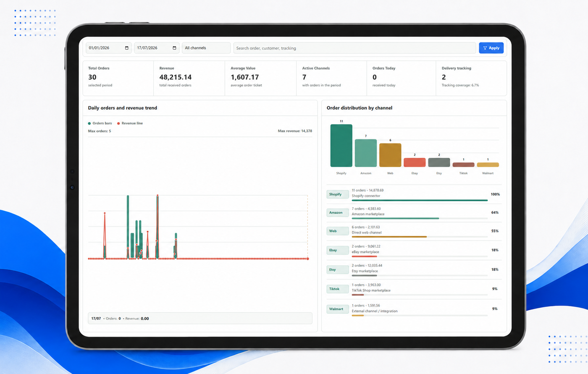Image resolution: width=588 pixels, height=374 pixels.
Task: Click the Walmart bar in channel chart
Action: [488, 165]
